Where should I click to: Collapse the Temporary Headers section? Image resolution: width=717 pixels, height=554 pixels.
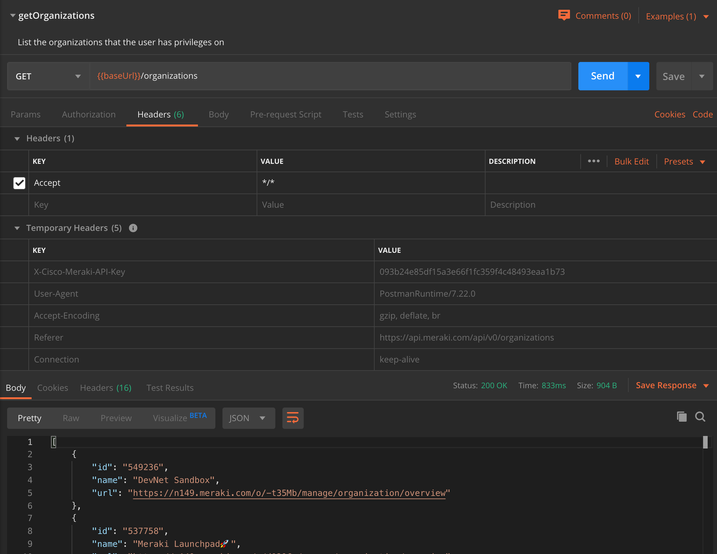click(17, 228)
